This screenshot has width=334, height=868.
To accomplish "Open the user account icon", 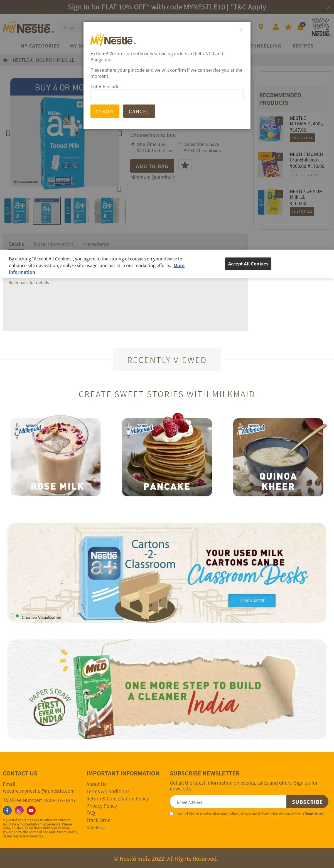I will [276, 27].
